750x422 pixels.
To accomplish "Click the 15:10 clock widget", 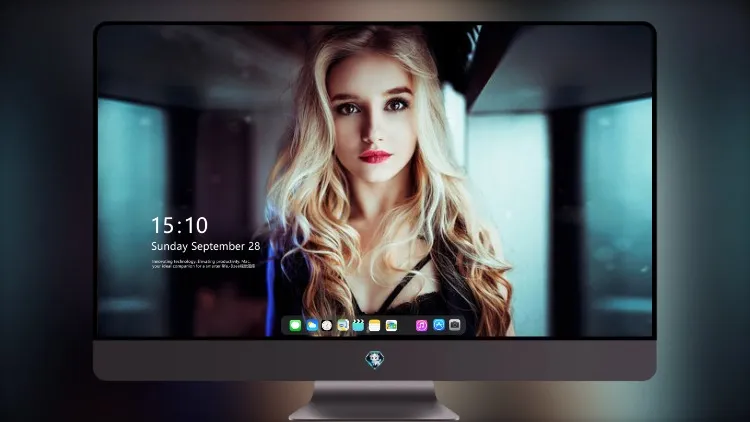I will click(x=179, y=225).
